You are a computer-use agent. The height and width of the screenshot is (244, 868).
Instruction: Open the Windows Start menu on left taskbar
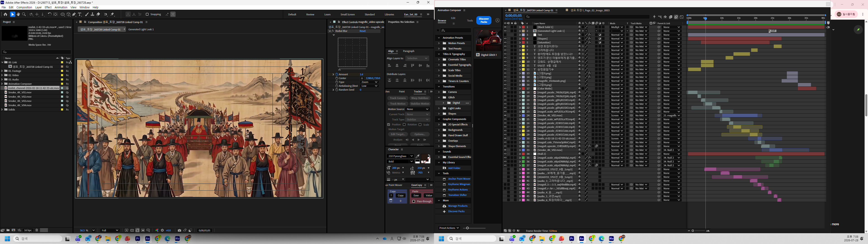click(7, 239)
